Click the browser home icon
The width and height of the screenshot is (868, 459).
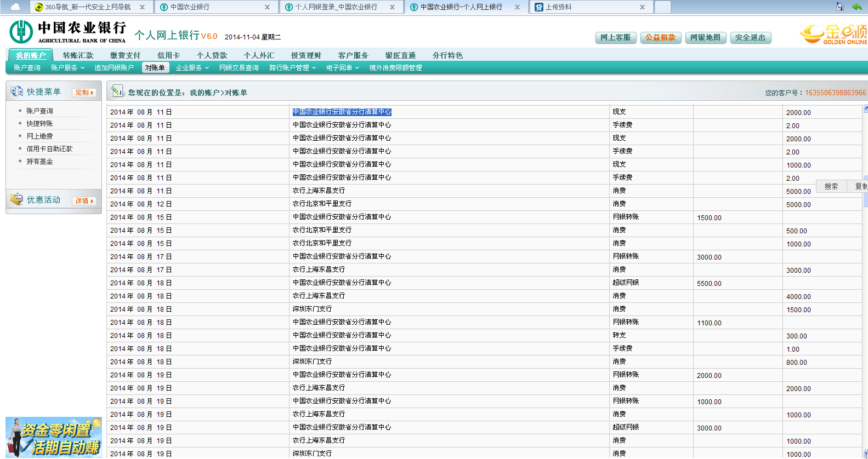(x=839, y=7)
